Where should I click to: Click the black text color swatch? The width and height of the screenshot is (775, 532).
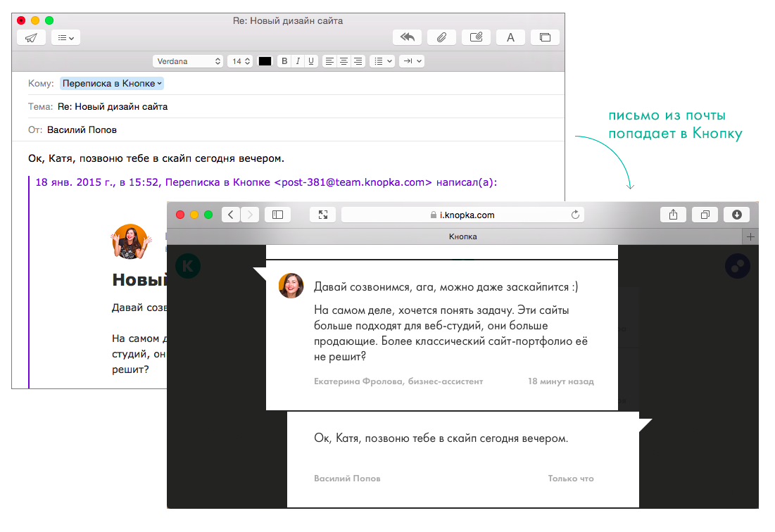[265, 61]
